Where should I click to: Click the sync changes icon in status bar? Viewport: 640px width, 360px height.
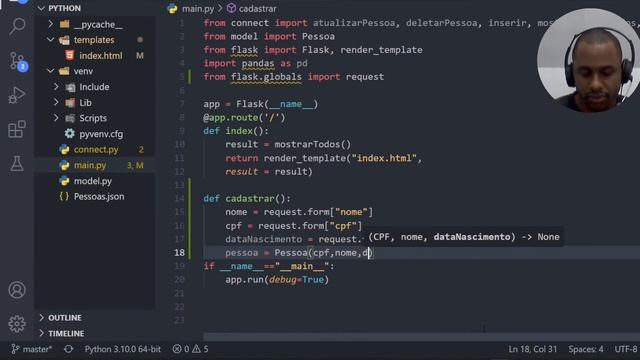point(69,349)
